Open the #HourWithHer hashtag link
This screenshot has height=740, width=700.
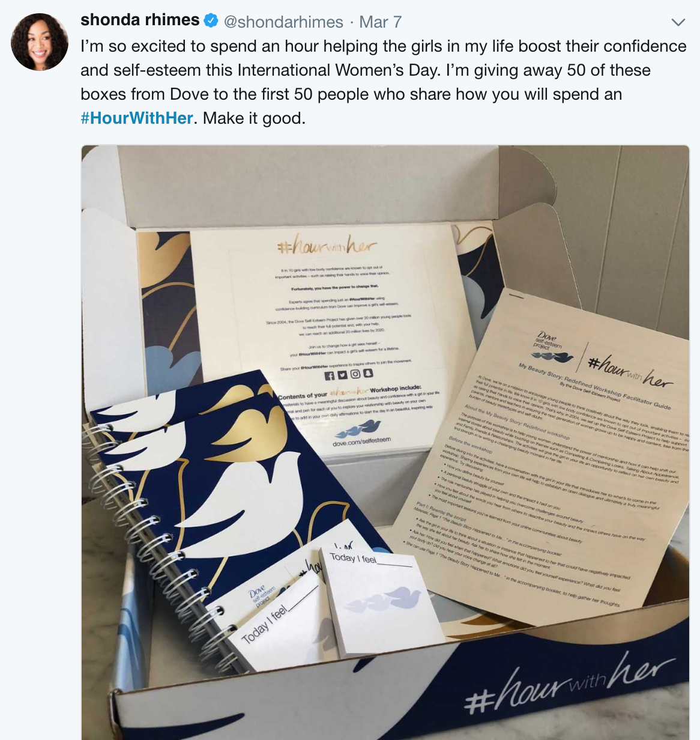point(137,118)
